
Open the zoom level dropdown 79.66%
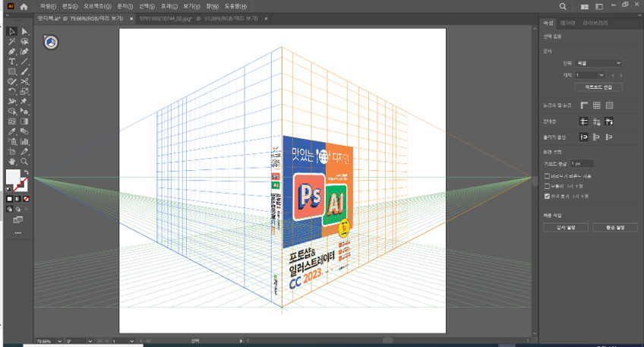59,341
